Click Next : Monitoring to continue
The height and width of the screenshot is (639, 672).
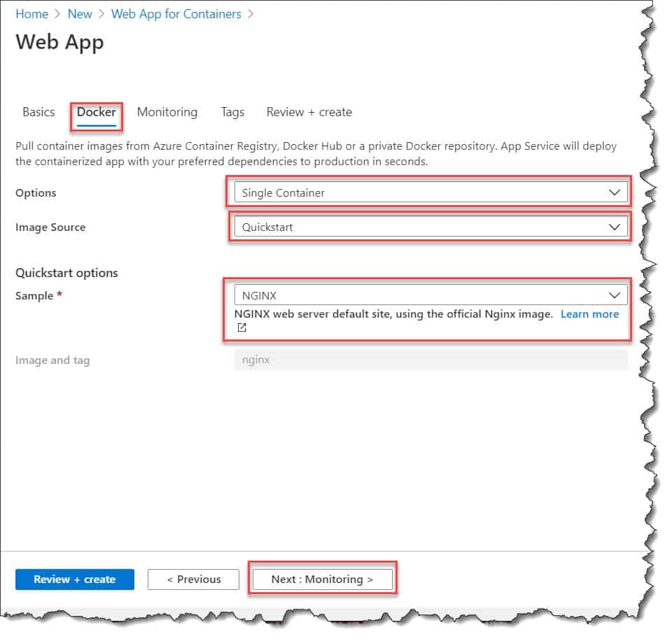pyautogui.click(x=322, y=578)
